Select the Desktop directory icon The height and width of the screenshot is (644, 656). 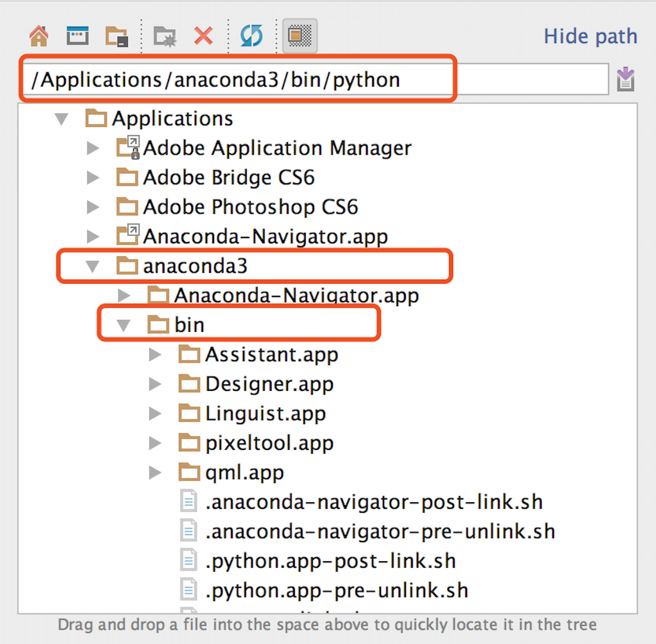77,36
